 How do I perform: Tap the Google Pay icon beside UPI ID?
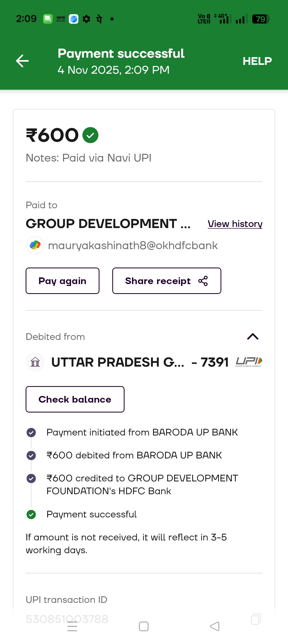point(35,245)
